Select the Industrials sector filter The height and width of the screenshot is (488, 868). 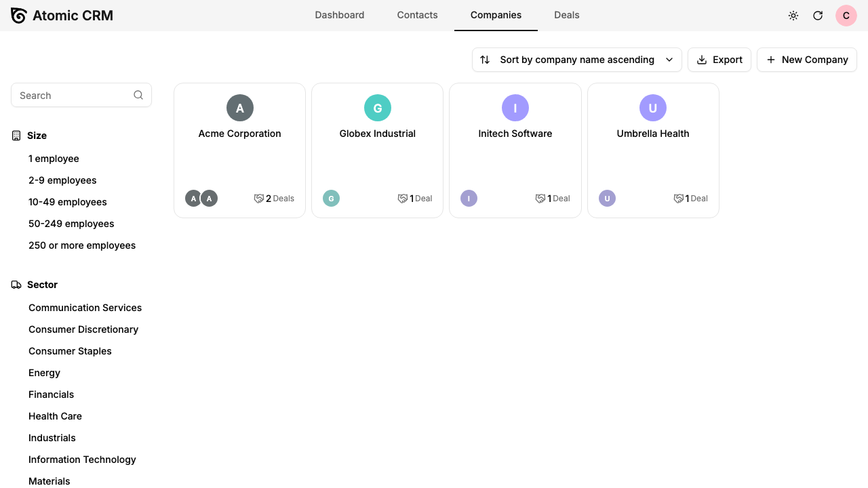(52, 438)
